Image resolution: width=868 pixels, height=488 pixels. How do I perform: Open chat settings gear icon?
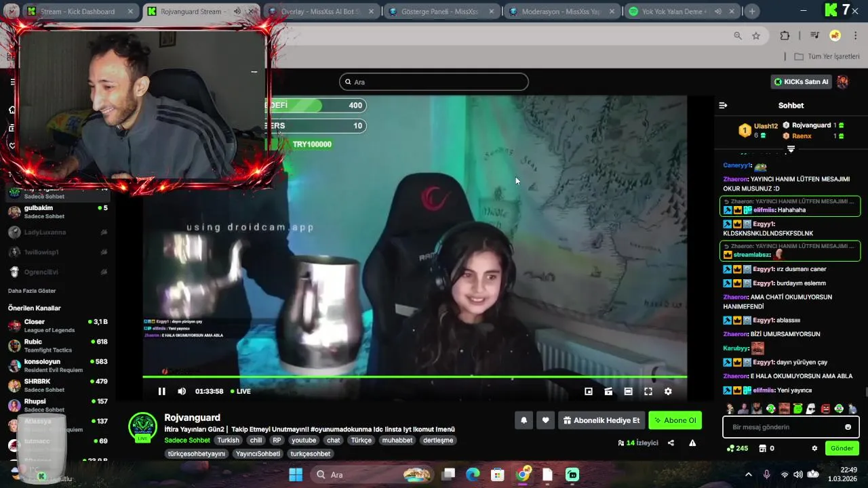(814, 448)
